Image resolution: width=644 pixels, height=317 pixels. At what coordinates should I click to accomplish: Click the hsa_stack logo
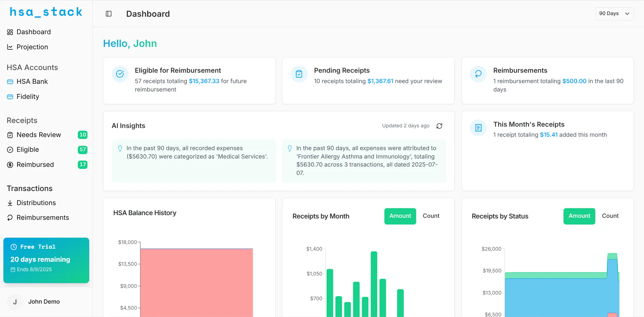pyautogui.click(x=46, y=12)
